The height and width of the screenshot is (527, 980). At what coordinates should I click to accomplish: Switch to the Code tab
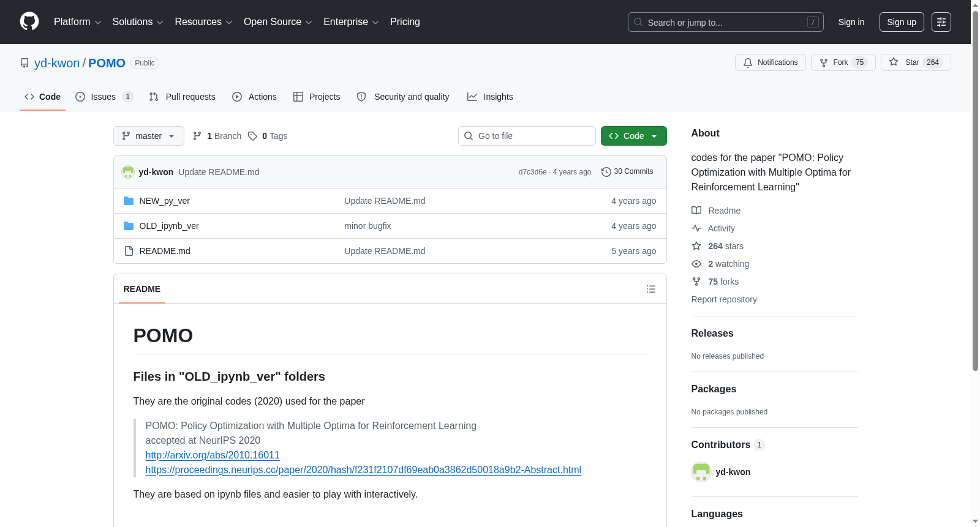coord(43,97)
